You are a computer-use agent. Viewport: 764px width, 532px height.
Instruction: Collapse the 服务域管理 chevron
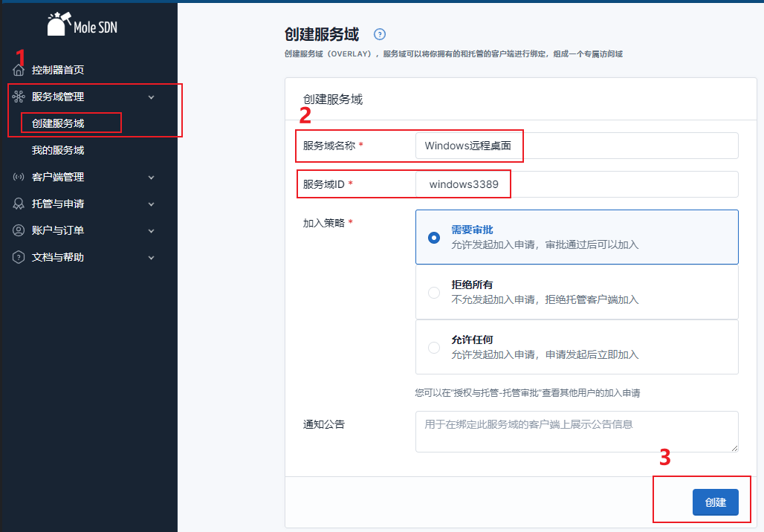coord(152,97)
